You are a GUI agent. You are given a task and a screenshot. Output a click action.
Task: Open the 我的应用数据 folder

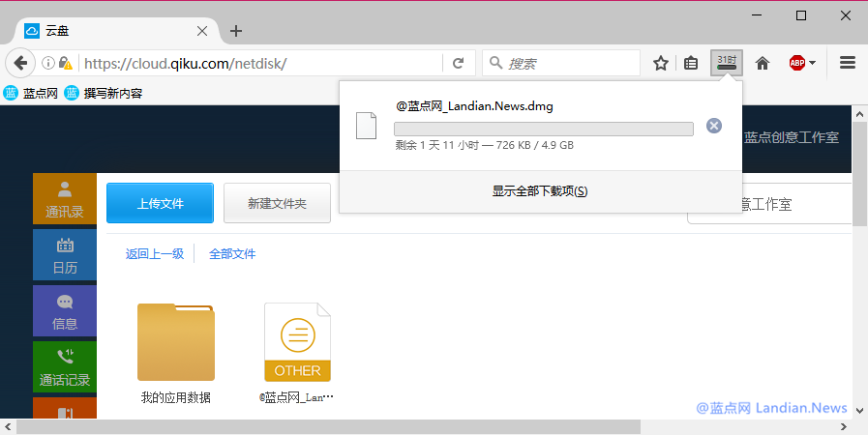click(175, 343)
